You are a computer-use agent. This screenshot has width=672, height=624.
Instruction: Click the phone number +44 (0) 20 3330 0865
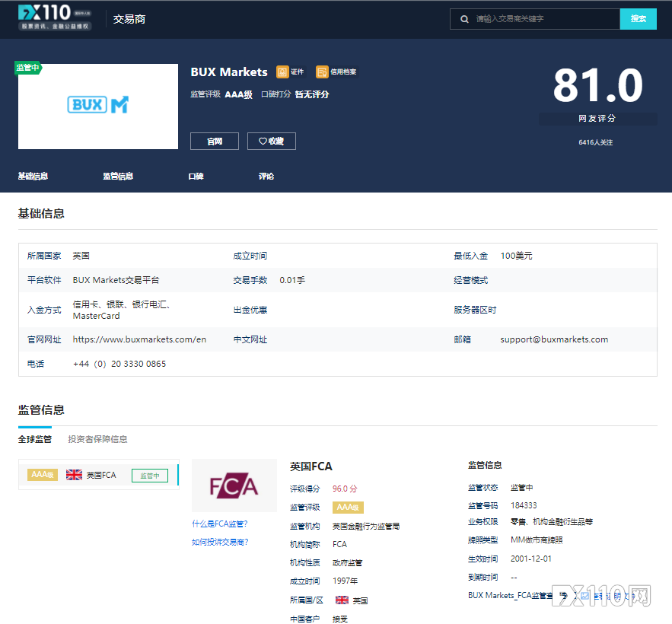tap(119, 364)
